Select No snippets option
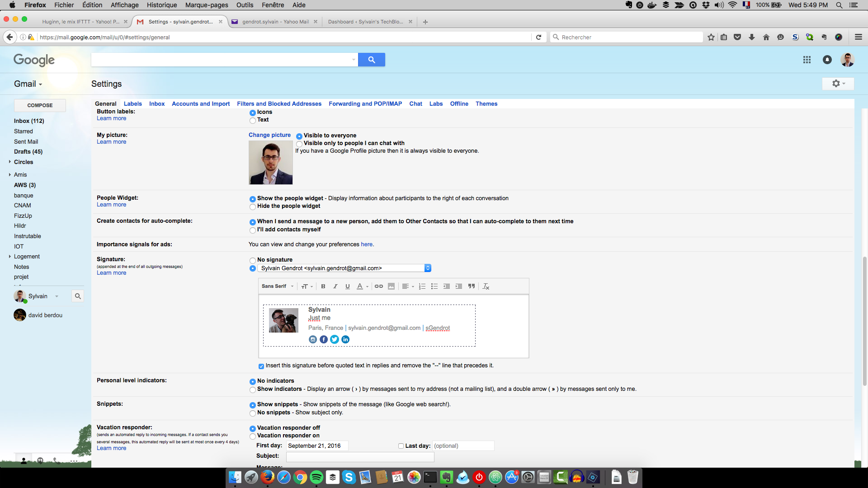This screenshot has width=868, height=488. 253,413
